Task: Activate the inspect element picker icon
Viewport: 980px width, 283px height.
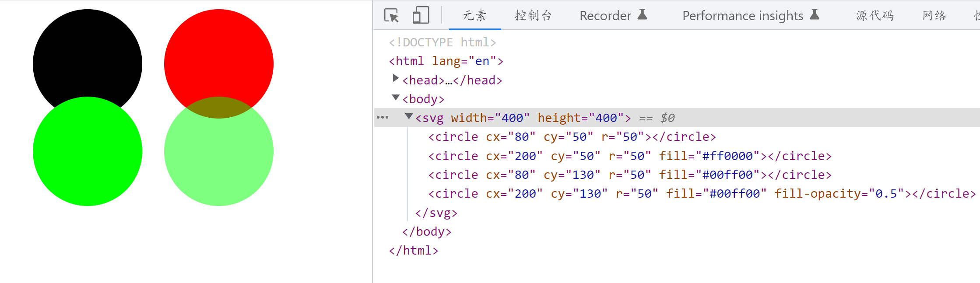Action: [391, 15]
